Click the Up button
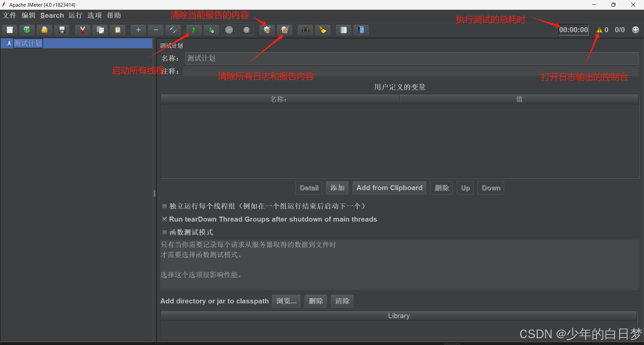 (x=465, y=188)
